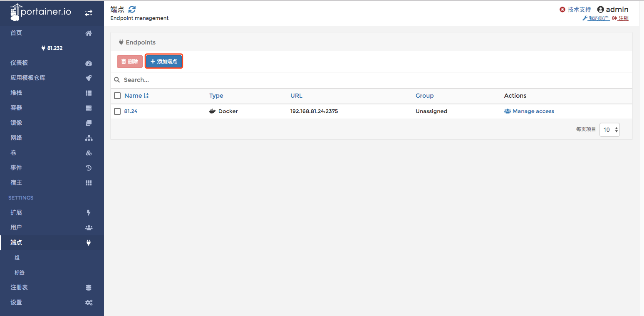Click the history icon beside 事件
The width and height of the screenshot is (644, 316).
pos(89,168)
